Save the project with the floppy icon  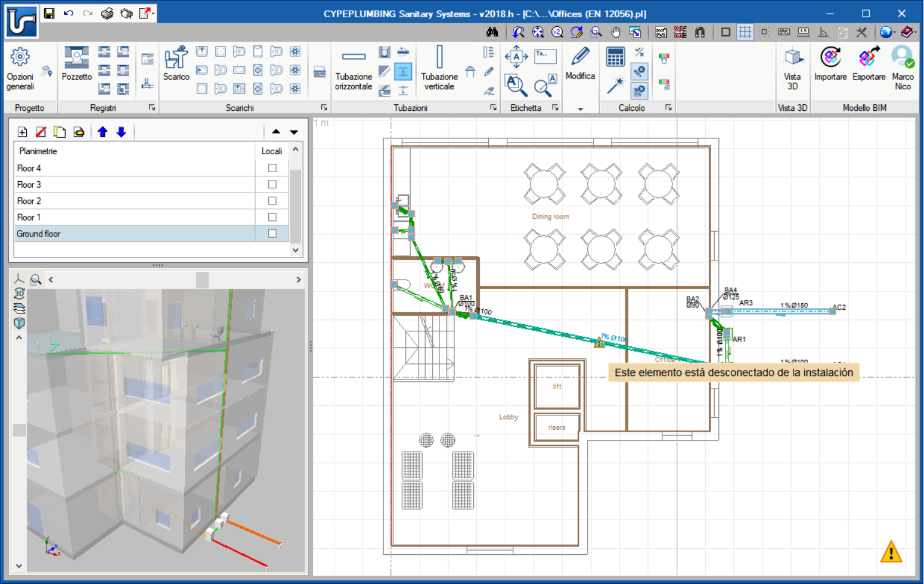(49, 13)
